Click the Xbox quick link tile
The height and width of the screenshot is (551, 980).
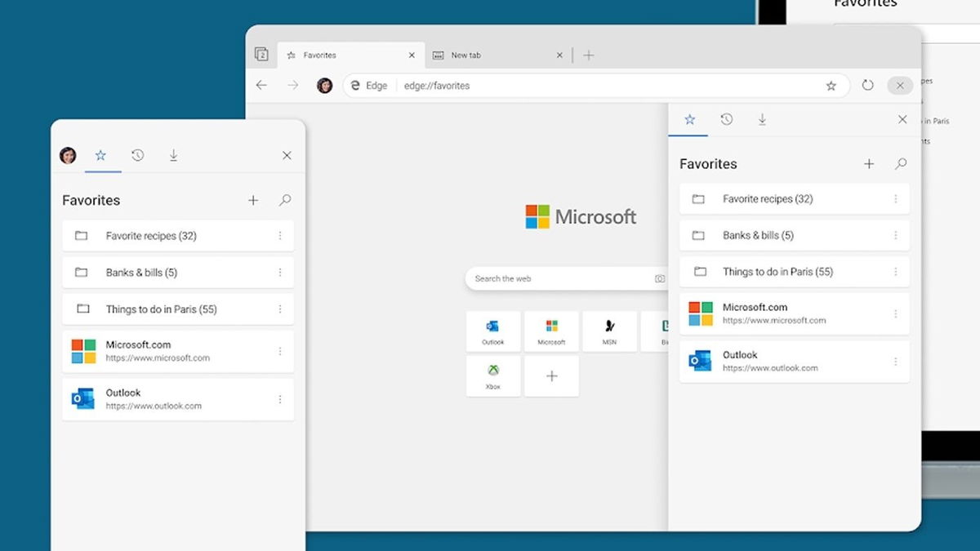pyautogui.click(x=493, y=376)
